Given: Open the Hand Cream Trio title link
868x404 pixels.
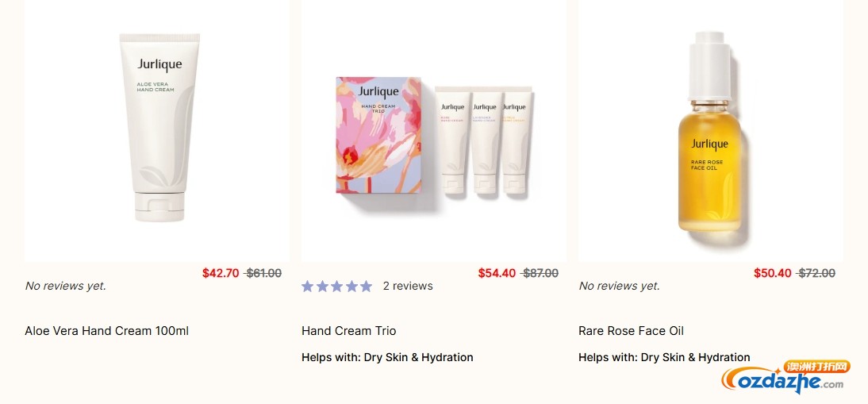Looking at the screenshot, I should pos(348,331).
